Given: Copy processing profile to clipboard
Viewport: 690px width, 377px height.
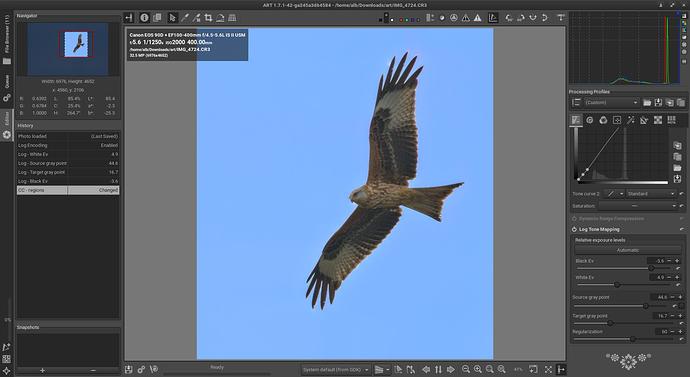Looking at the screenshot, I should 670,102.
